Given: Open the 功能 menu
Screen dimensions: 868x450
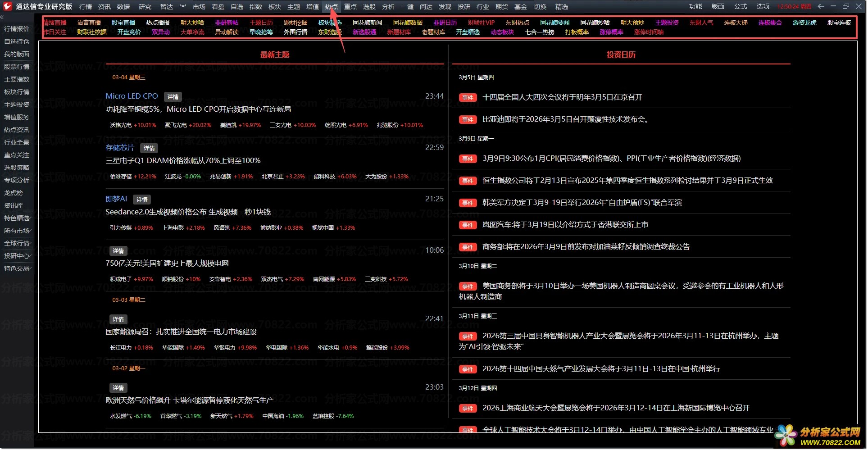Looking at the screenshot, I should (695, 6).
